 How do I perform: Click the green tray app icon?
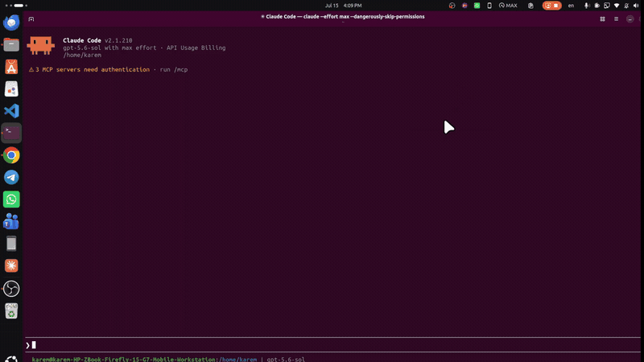[477, 6]
